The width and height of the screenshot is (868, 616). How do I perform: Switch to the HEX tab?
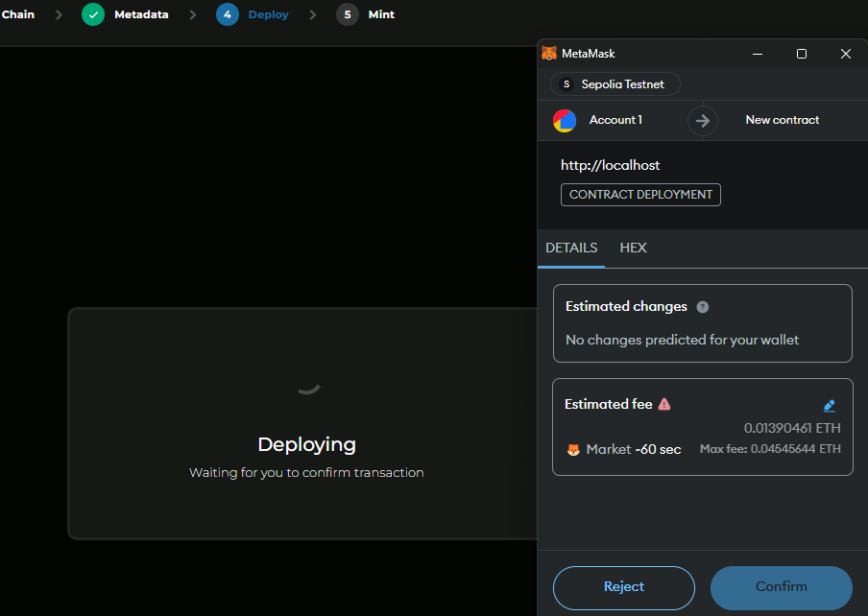tap(634, 248)
